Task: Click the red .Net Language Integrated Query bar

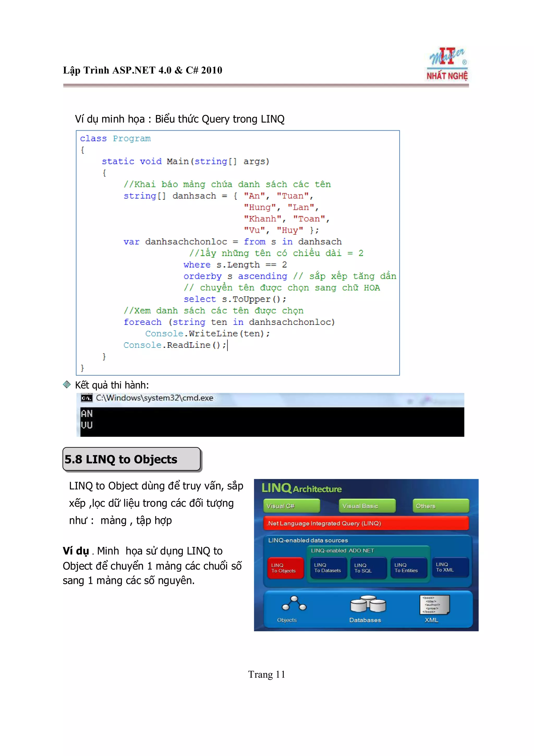Action: (x=366, y=523)
